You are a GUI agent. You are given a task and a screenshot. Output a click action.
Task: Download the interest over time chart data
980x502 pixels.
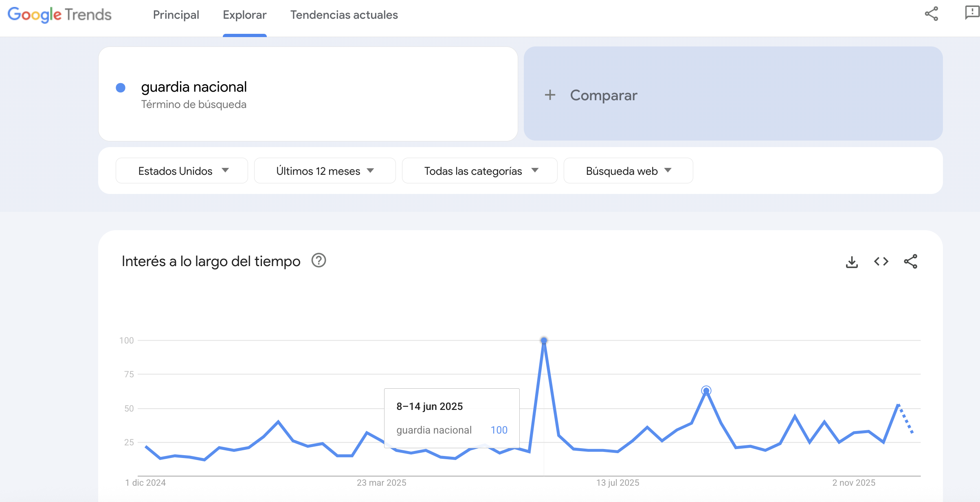tap(852, 262)
